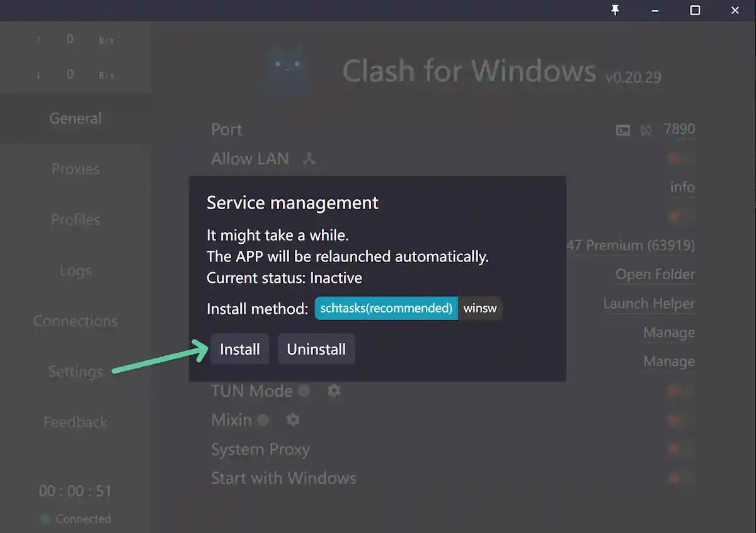
Task: Open Mixin gear settings
Action: click(293, 420)
